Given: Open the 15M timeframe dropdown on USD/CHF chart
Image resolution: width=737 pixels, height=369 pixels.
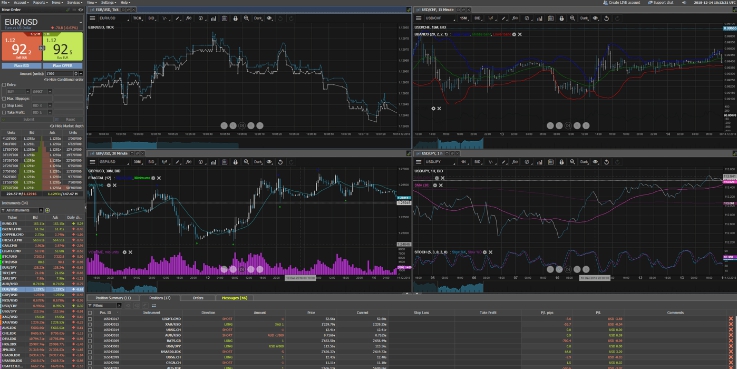Looking at the screenshot, I should [x=464, y=18].
